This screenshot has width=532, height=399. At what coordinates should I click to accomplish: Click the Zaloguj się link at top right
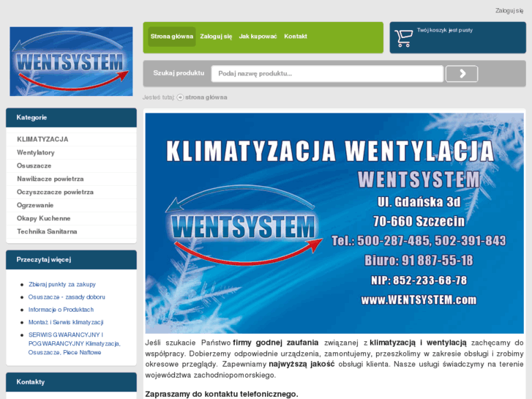(509, 11)
